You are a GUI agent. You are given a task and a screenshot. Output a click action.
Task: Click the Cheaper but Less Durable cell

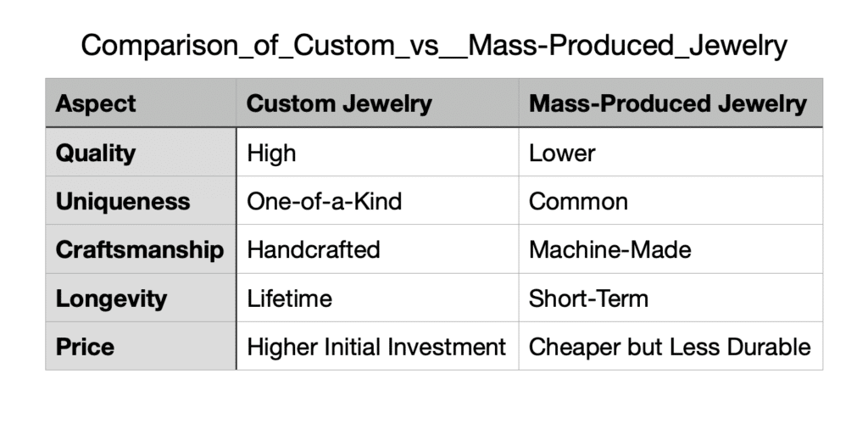[x=670, y=346]
